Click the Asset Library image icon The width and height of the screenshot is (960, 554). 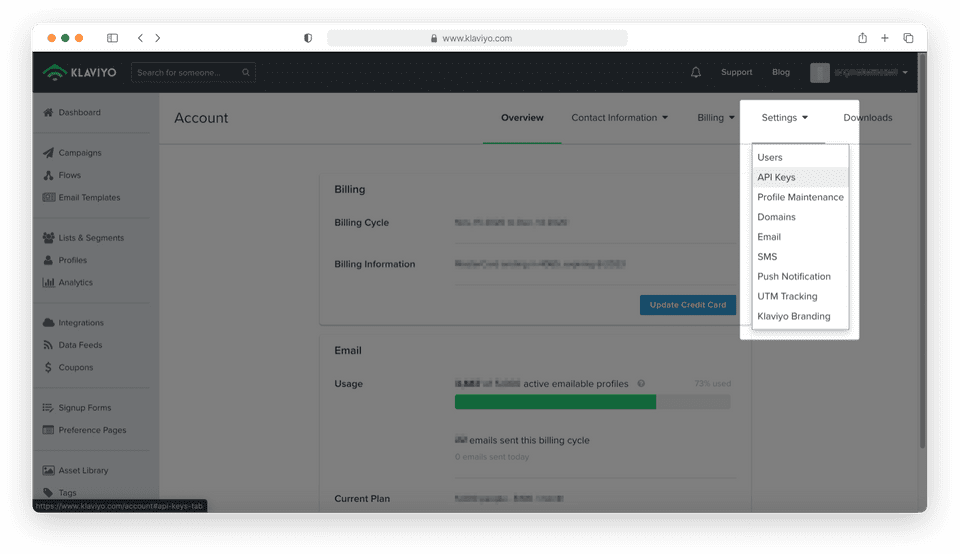[x=48, y=470]
